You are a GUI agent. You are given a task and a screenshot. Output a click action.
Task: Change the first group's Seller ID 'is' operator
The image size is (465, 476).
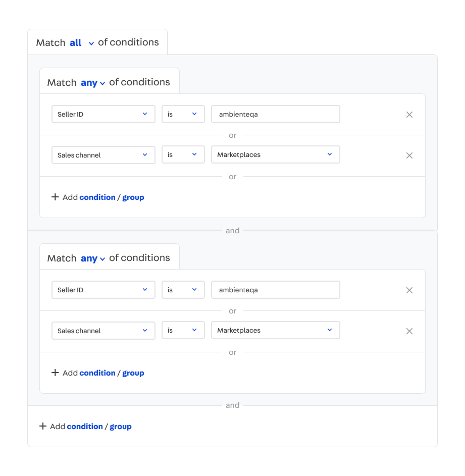183,114
